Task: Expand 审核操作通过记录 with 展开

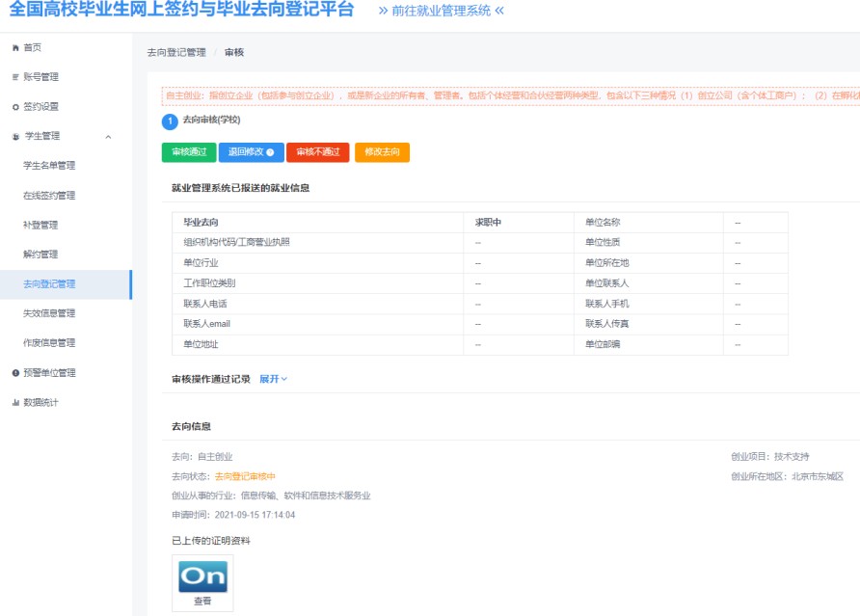Action: point(273,379)
